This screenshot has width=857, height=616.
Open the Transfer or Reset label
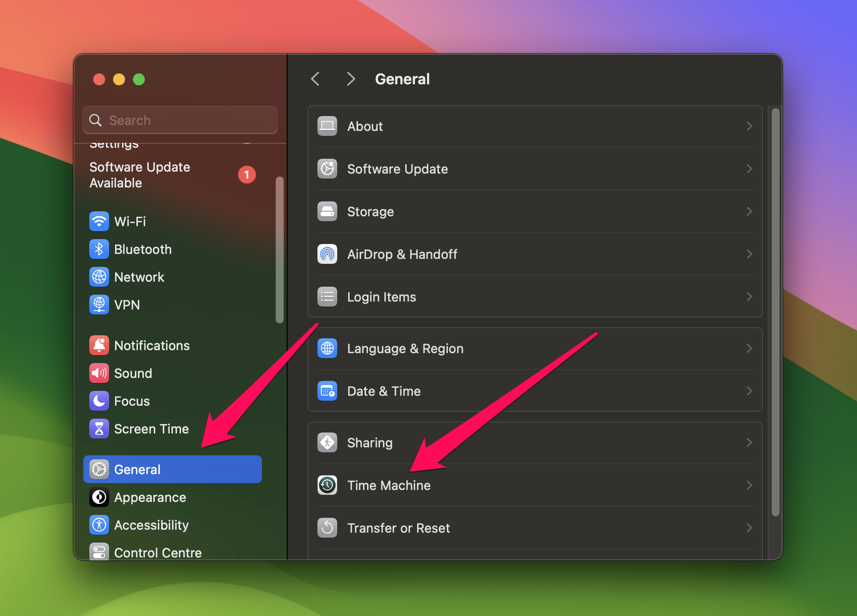pyautogui.click(x=399, y=528)
